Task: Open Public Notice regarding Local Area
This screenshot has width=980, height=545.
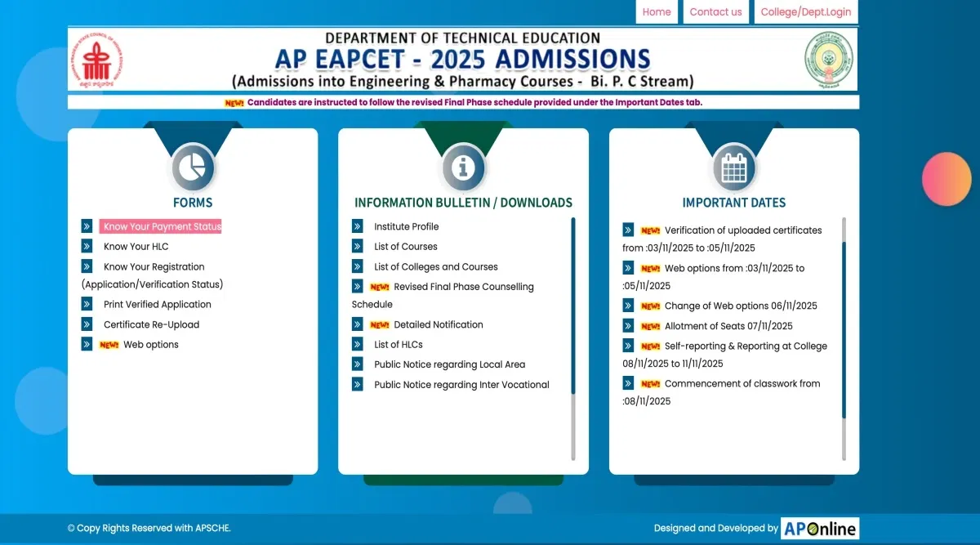Action: [449, 364]
